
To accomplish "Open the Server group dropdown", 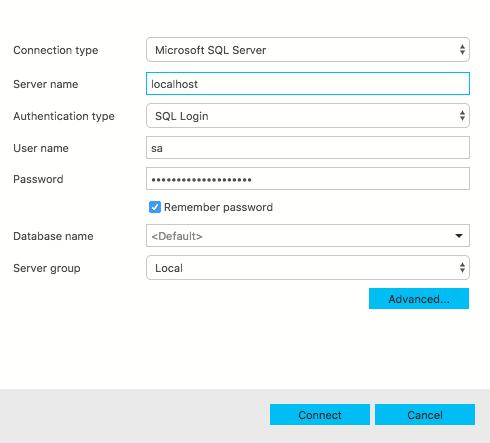I will pos(308,268).
